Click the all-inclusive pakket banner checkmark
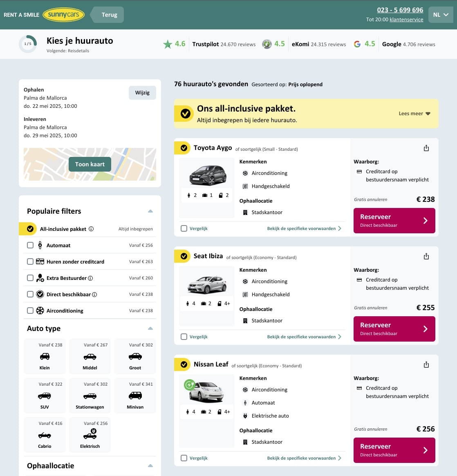The width and height of the screenshot is (457, 476). pos(186,114)
